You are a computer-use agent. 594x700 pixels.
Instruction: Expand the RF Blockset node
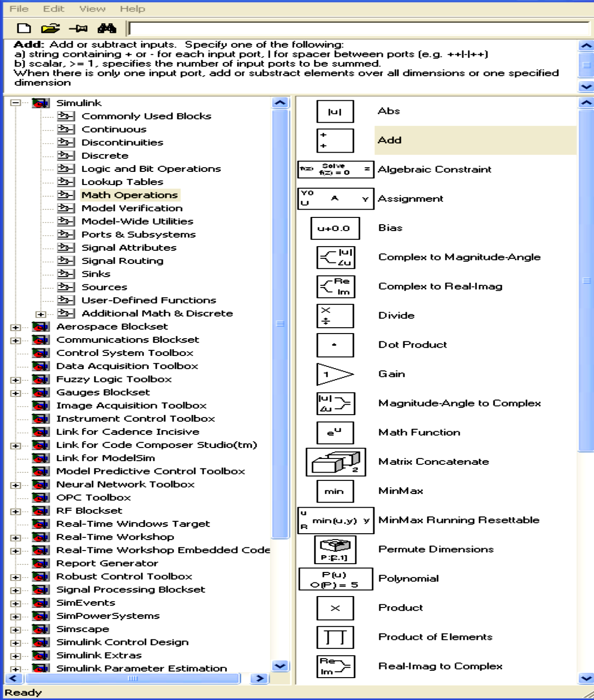[15, 511]
